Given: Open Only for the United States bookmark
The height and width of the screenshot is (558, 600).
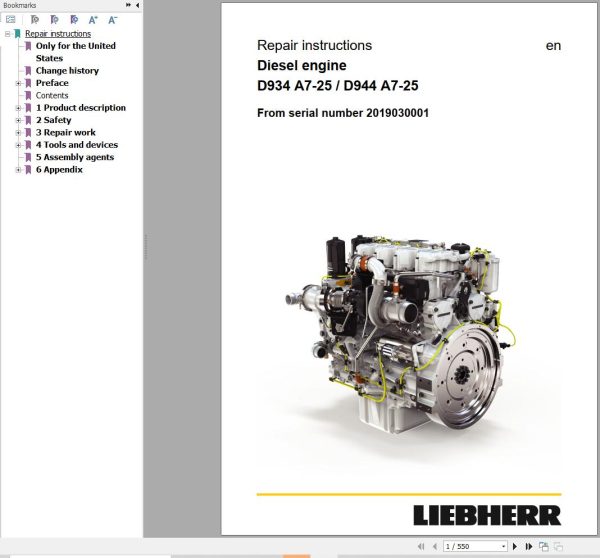Looking at the screenshot, I should [75, 52].
